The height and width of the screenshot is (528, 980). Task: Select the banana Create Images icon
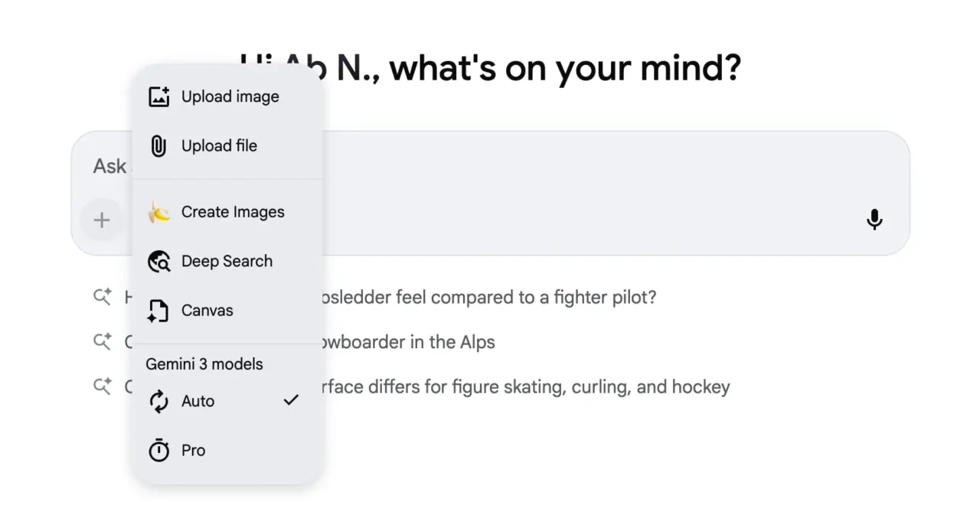[x=158, y=211]
